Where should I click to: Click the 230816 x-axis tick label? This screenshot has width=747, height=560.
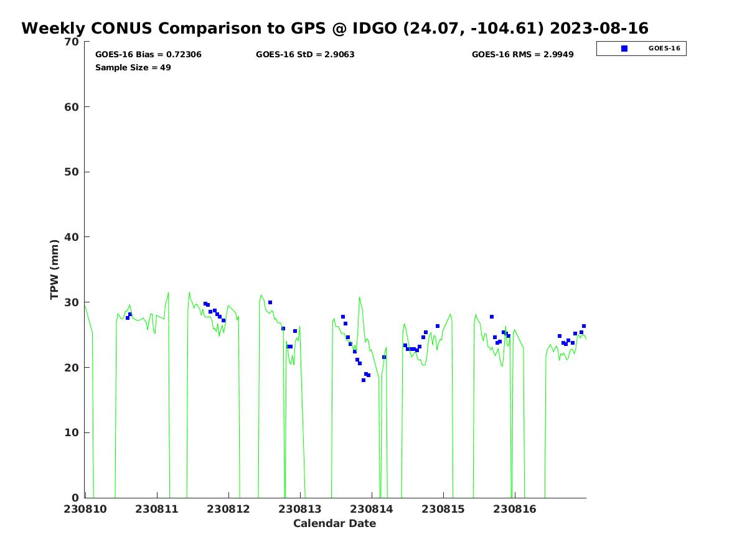[515, 509]
